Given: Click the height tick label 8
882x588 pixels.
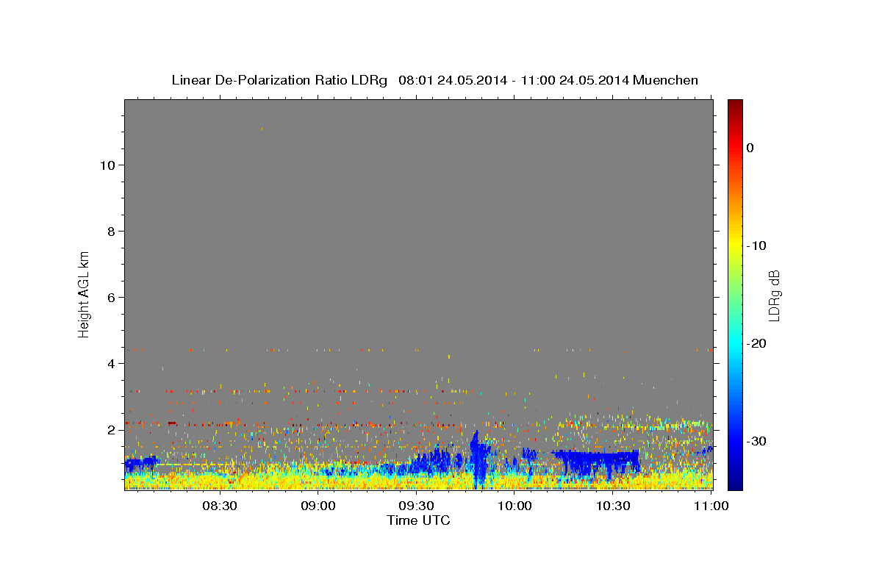Looking at the screenshot, I should click(x=112, y=232).
